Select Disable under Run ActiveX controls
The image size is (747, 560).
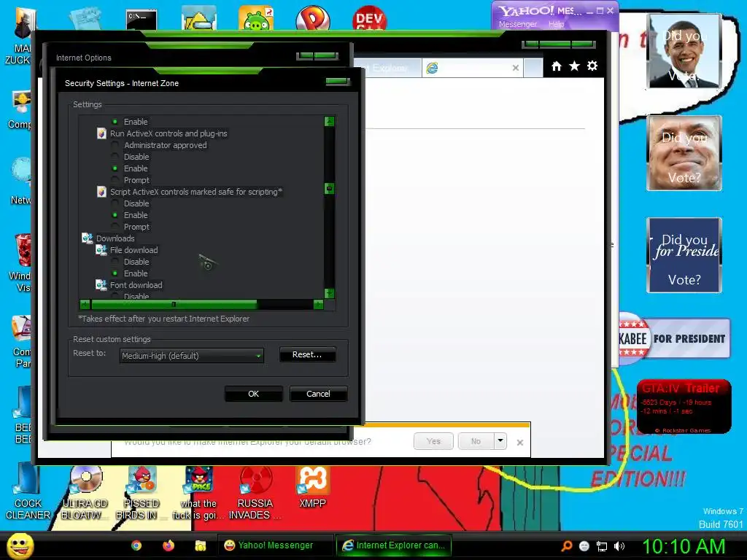[x=115, y=157]
